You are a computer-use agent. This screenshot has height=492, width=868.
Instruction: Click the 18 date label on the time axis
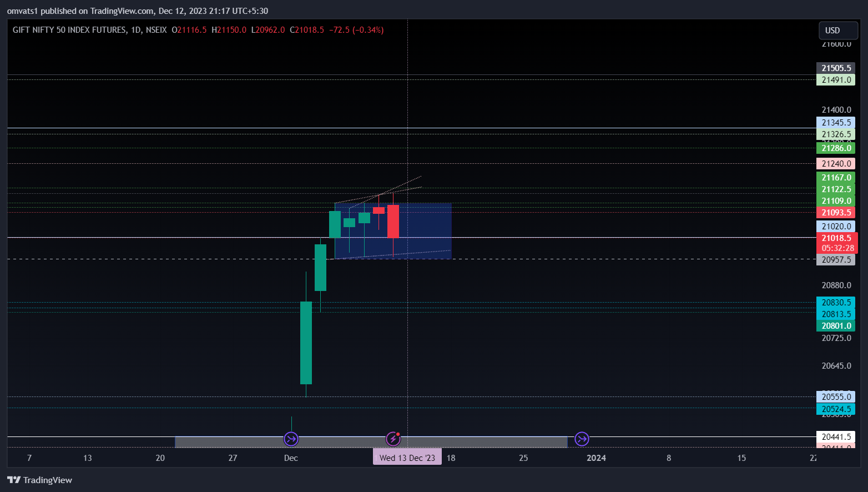(451, 458)
